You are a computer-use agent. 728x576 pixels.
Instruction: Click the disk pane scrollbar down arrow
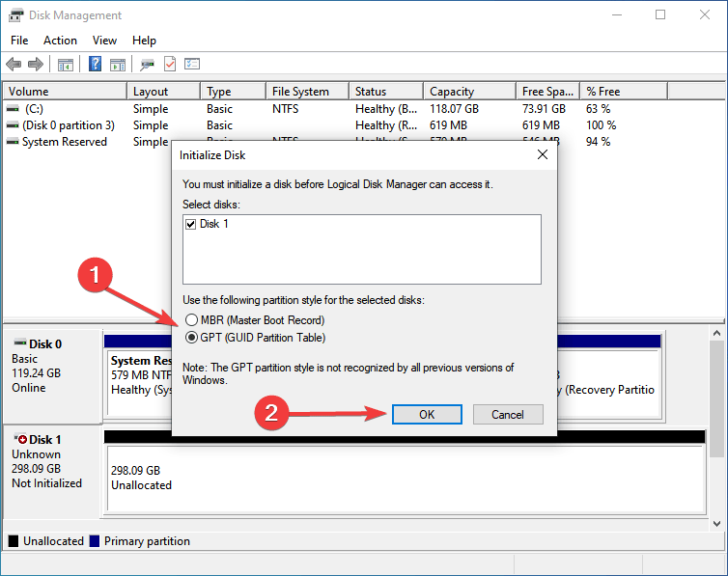716,524
